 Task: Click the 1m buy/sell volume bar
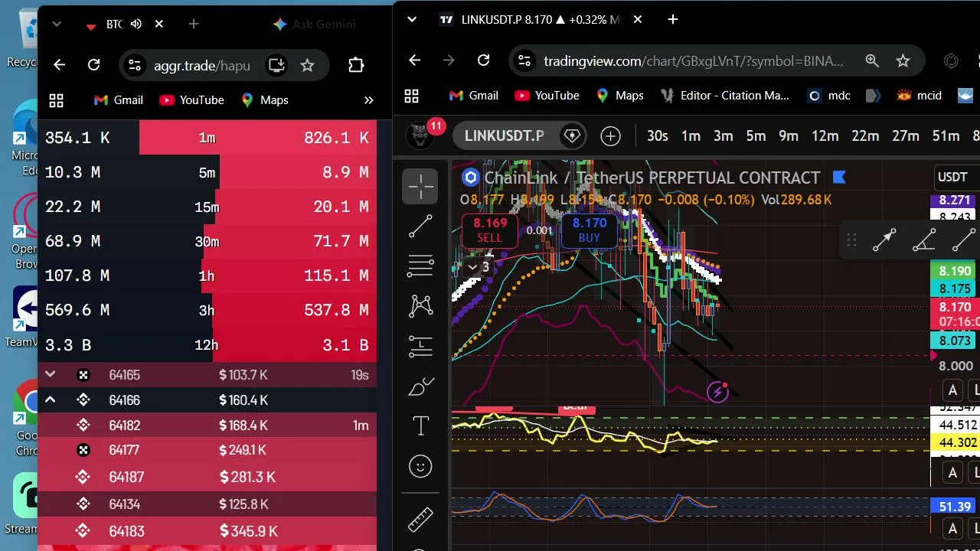(x=207, y=138)
